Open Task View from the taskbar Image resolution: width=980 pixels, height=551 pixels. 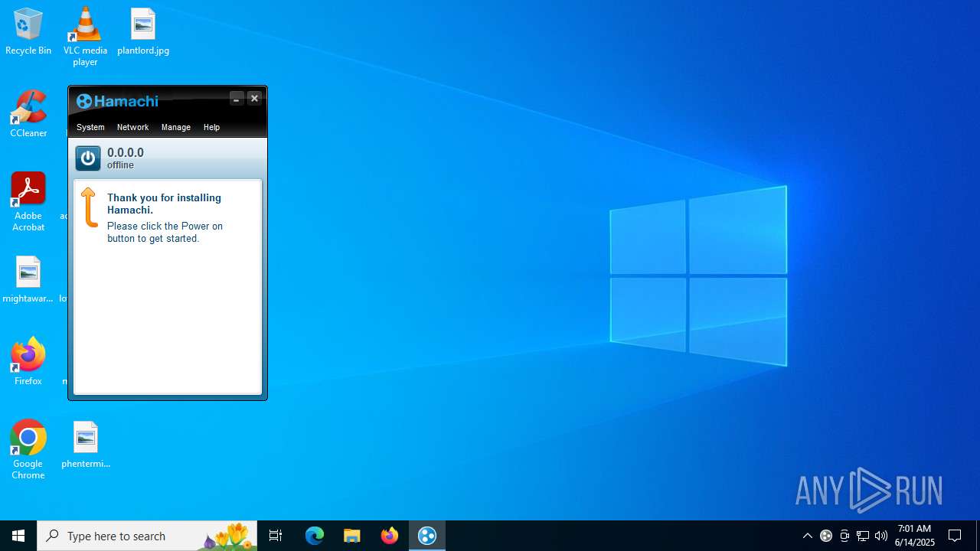click(276, 536)
